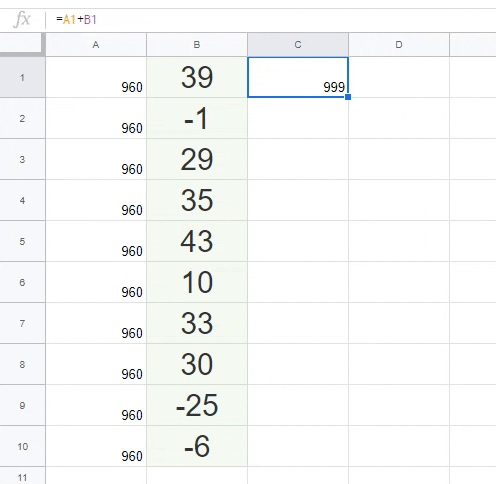Select cell B5 containing 43
The image size is (496, 484).
[197, 241]
